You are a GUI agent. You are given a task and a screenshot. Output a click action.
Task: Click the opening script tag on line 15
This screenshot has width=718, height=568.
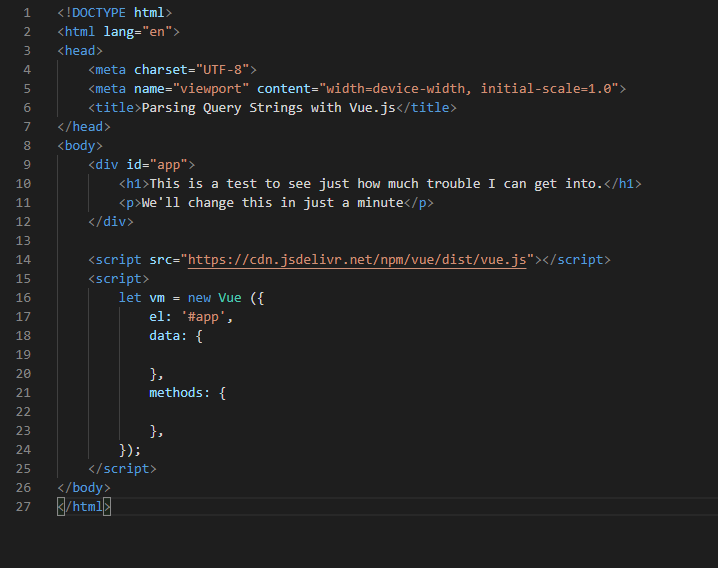point(119,279)
